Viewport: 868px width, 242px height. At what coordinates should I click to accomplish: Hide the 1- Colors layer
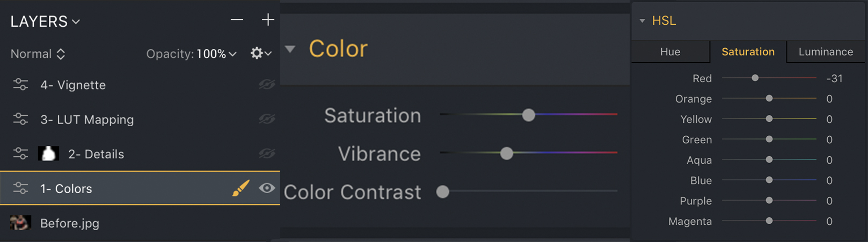(x=267, y=188)
